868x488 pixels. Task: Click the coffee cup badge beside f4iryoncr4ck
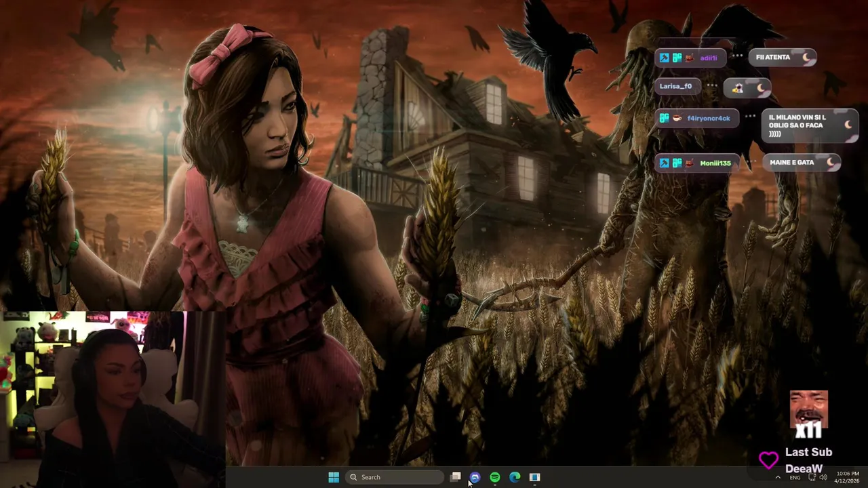point(677,118)
